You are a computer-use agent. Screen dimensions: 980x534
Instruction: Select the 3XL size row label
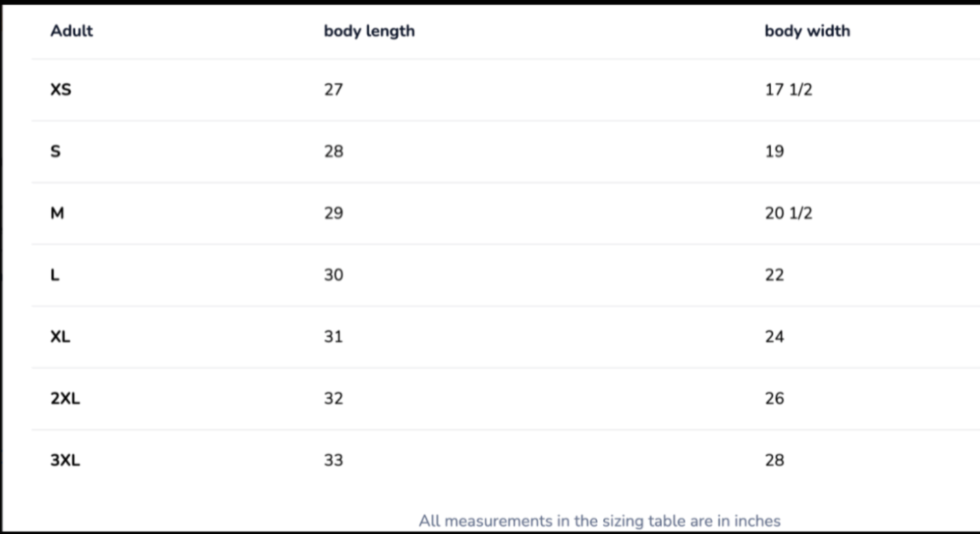coord(65,460)
